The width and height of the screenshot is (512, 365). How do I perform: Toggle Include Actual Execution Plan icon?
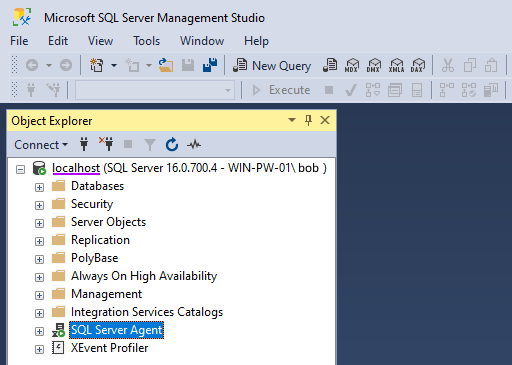click(447, 90)
